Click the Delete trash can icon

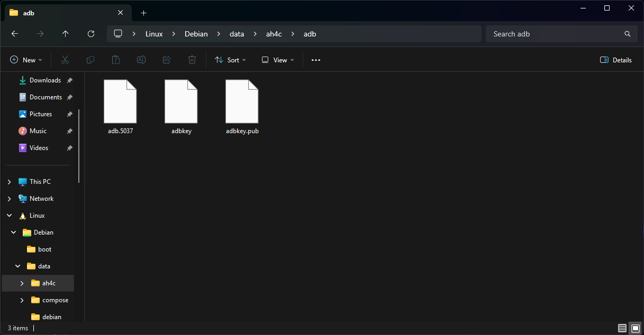pos(192,60)
